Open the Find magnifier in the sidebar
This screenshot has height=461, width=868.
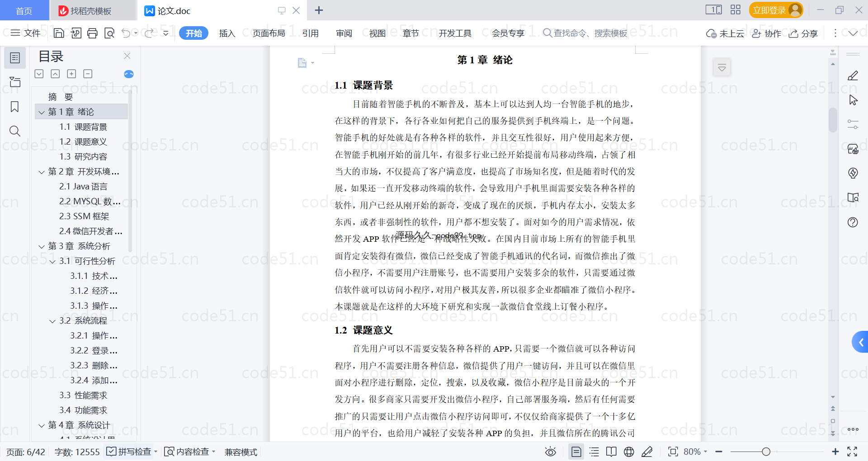tap(15, 131)
